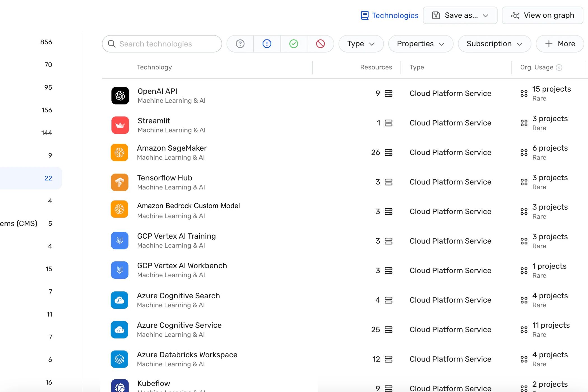Viewport: 588px width, 392px height.
Task: Click the OpenAI API logo icon
Action: 120,95
